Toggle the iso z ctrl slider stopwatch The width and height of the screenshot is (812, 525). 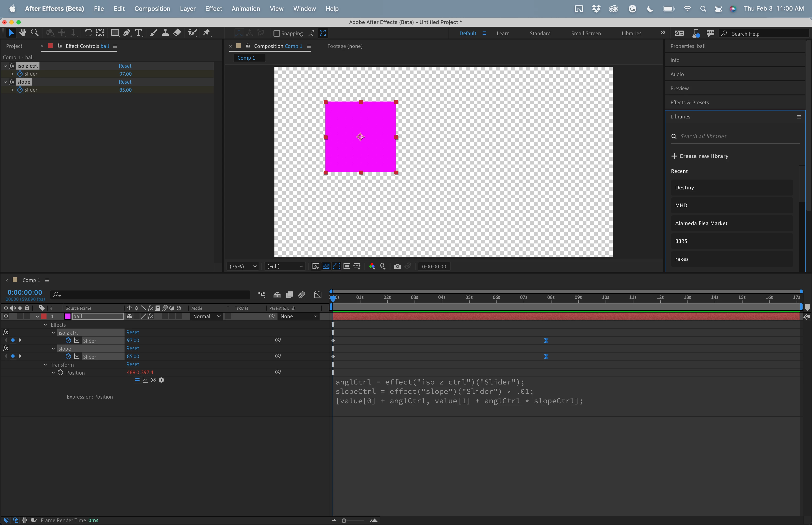click(x=68, y=340)
